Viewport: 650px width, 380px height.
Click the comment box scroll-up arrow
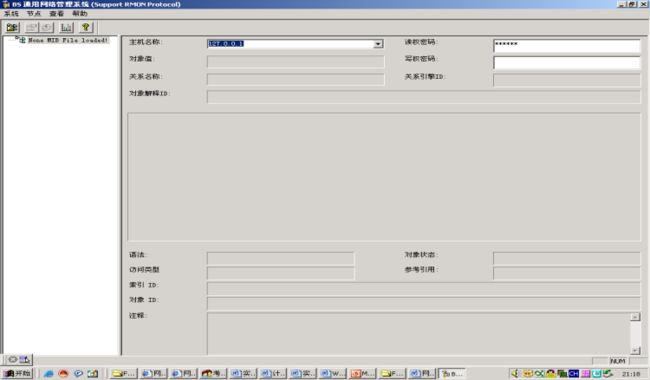(x=635, y=317)
